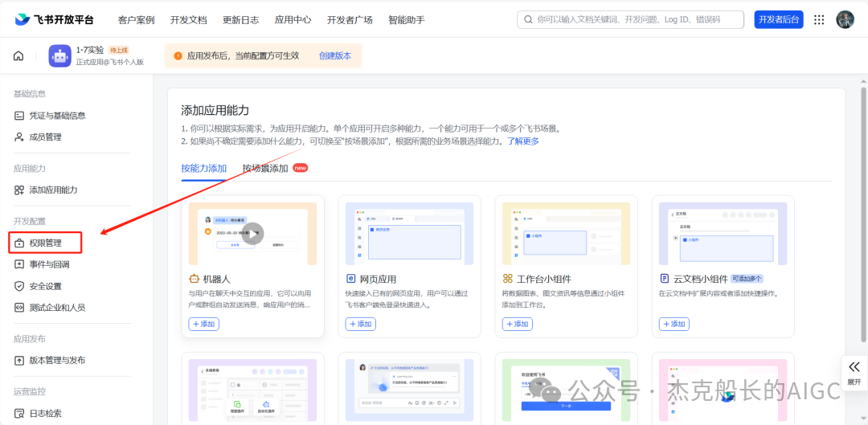Image resolution: width=868 pixels, height=425 pixels.
Task: Play the 机器人 preview video
Action: (252, 234)
